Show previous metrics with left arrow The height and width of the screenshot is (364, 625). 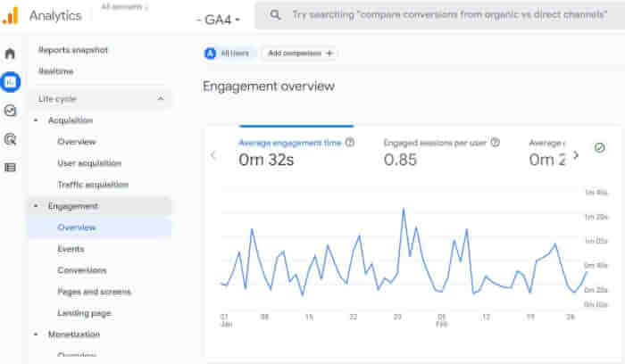213,154
